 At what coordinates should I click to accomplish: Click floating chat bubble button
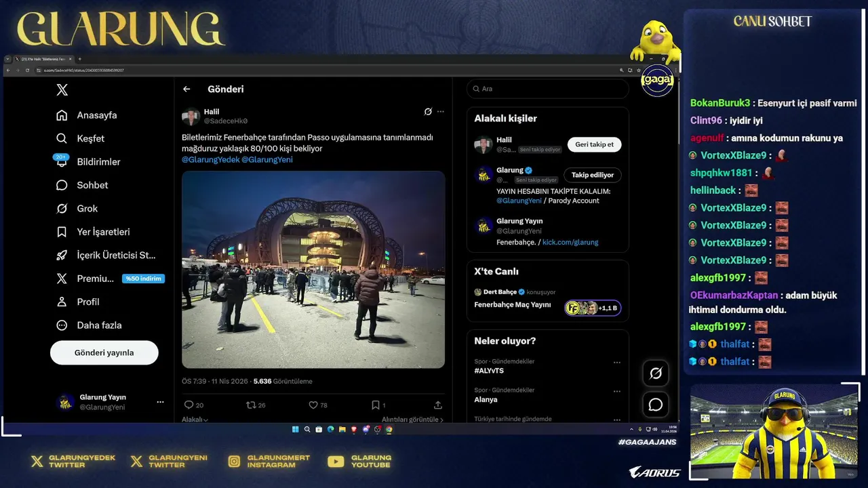tap(656, 405)
